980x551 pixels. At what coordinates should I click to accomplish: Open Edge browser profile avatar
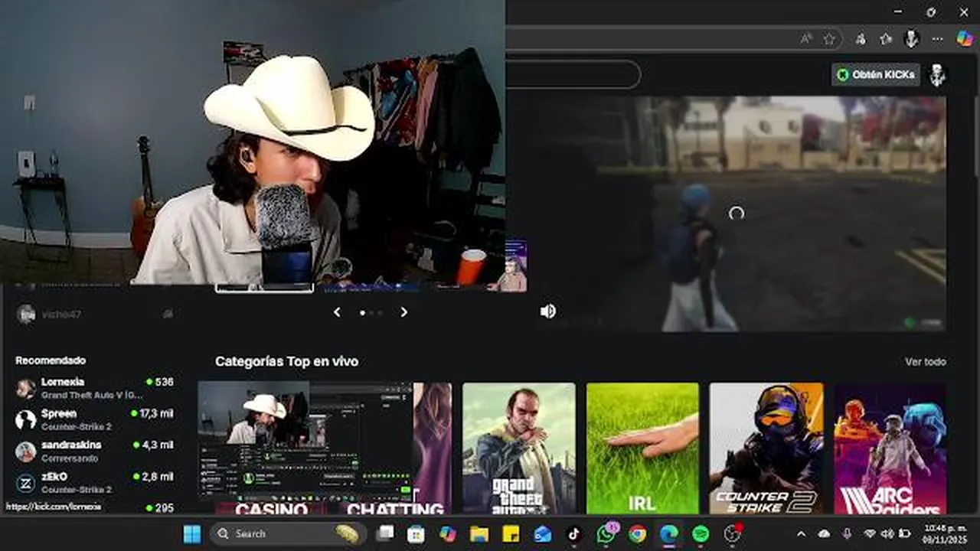tap(911, 38)
